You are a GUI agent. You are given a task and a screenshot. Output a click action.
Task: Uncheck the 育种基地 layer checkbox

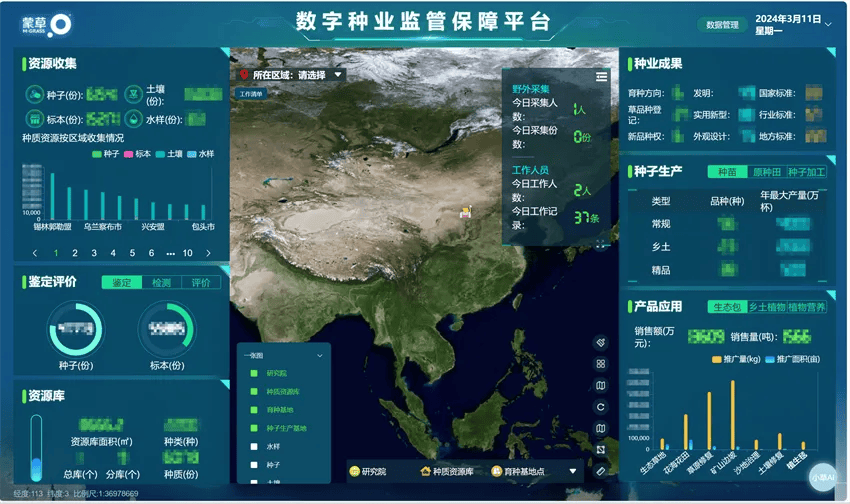tap(254, 410)
